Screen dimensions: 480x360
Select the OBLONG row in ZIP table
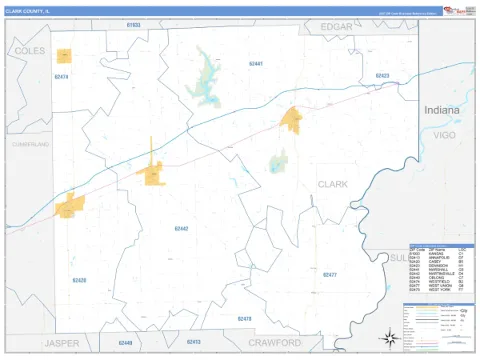(x=436, y=278)
